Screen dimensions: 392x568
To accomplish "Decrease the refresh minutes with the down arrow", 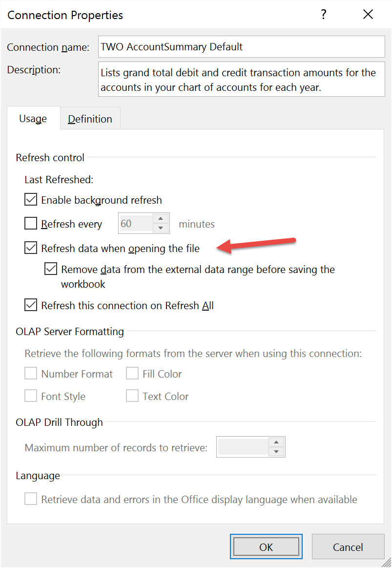I will (160, 228).
